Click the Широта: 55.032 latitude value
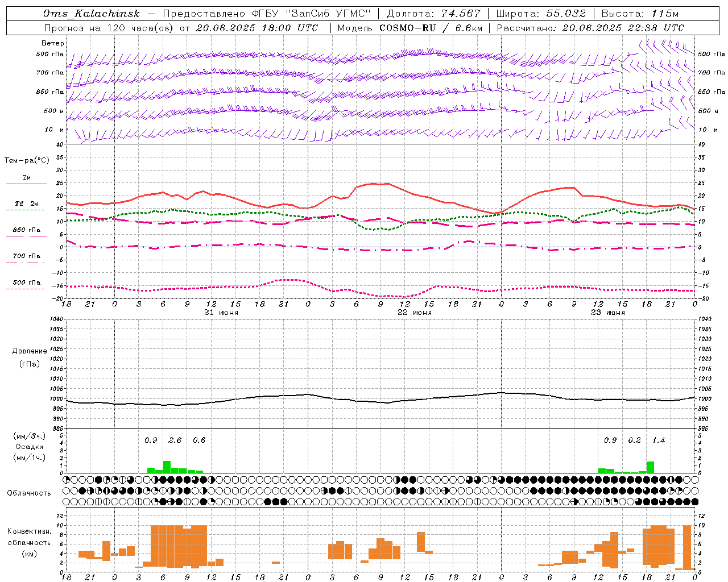728x582 pixels. click(x=541, y=14)
